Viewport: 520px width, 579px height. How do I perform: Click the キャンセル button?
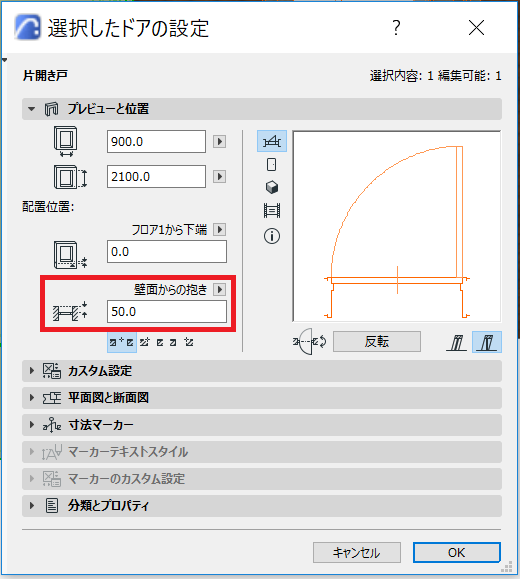(357, 552)
